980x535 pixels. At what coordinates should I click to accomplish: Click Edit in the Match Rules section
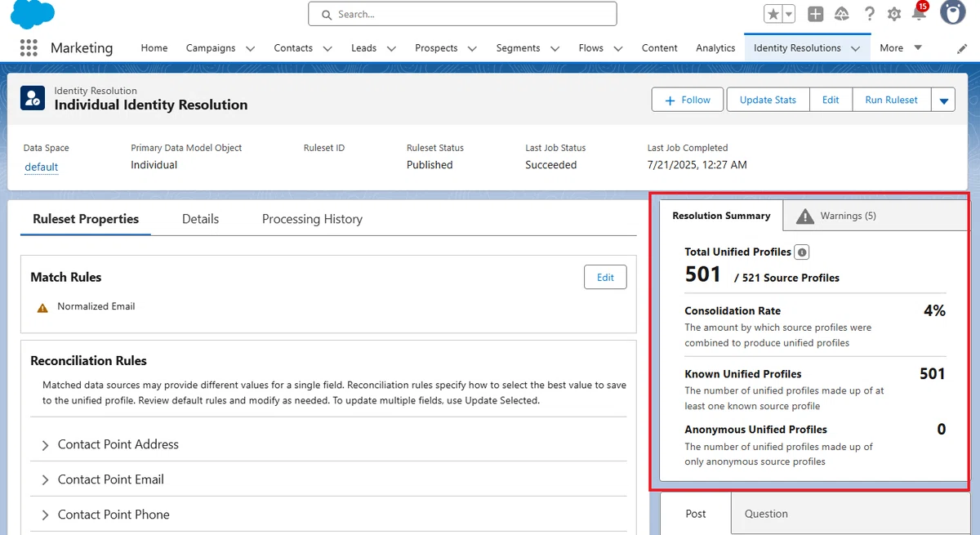coord(605,277)
